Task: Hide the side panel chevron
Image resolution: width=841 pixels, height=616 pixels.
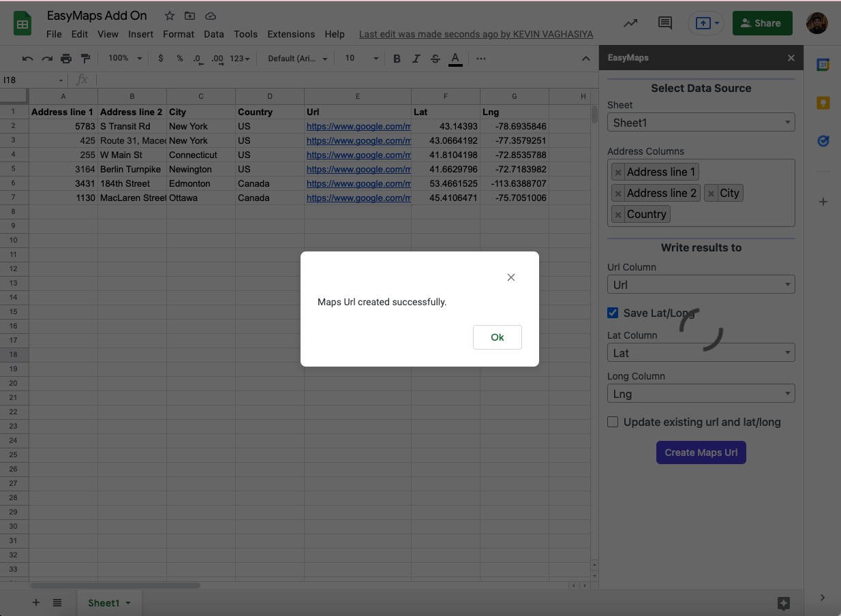Action: pos(823,598)
